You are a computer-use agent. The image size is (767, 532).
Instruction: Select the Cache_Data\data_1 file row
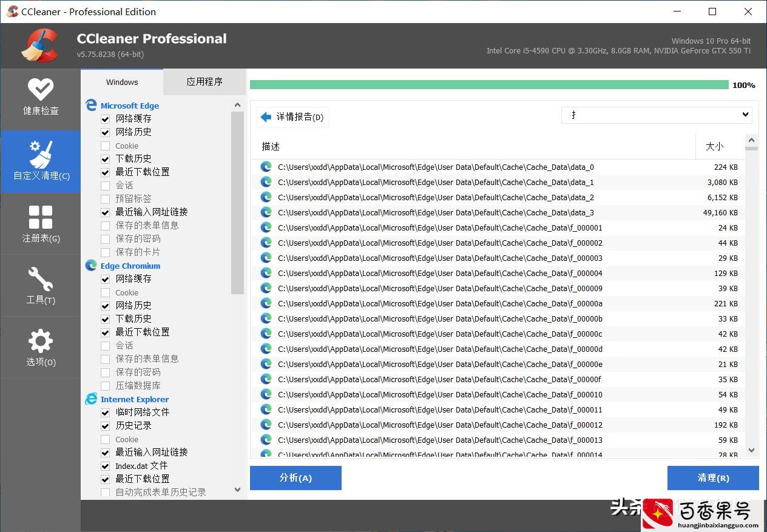pyautogui.click(x=498, y=182)
